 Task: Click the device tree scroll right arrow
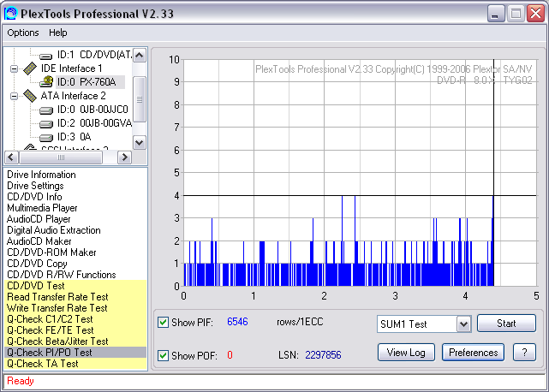click(124, 157)
